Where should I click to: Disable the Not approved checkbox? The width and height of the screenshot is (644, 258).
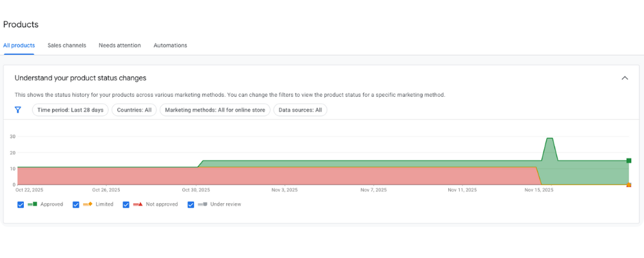(126, 204)
